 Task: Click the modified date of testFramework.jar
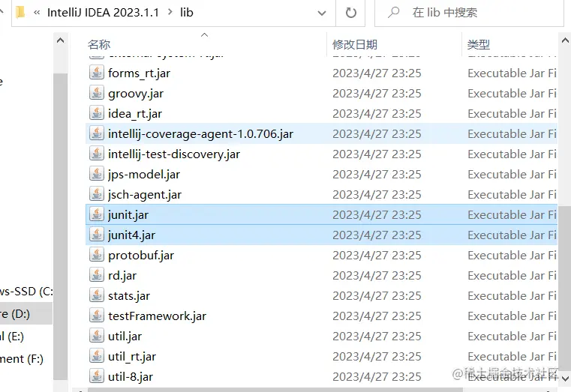[377, 316]
